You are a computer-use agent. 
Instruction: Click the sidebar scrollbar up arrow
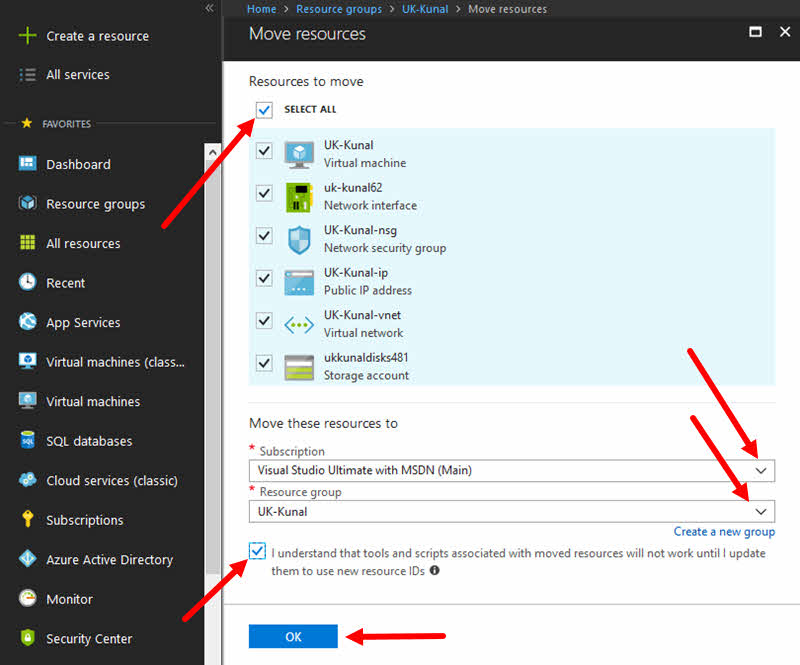213,152
